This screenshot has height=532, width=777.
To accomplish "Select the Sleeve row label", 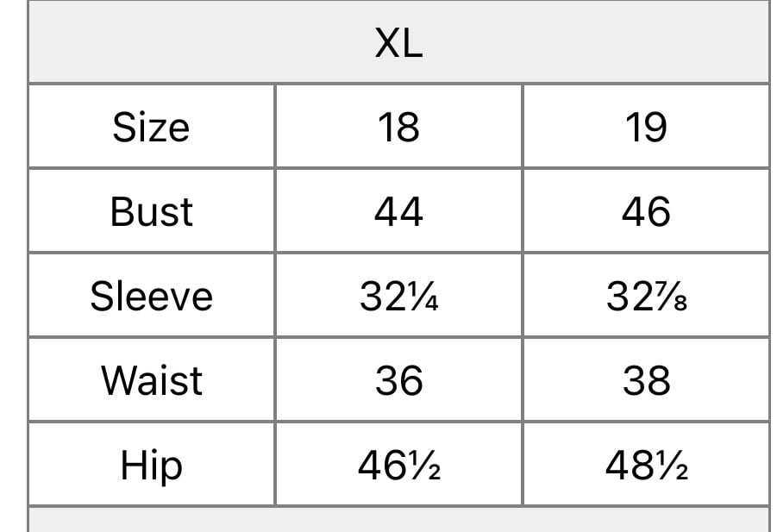I will click(x=151, y=297).
